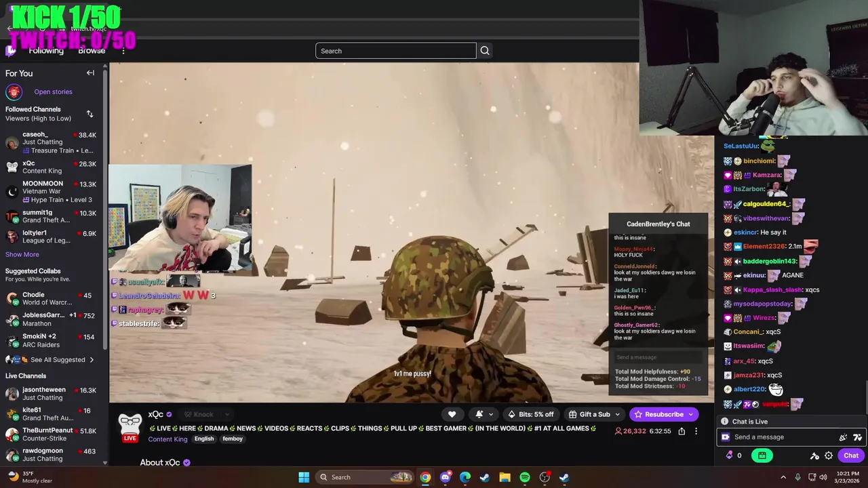Open Chodie suggested collab
The height and width of the screenshot is (488, 868).
(x=51, y=298)
